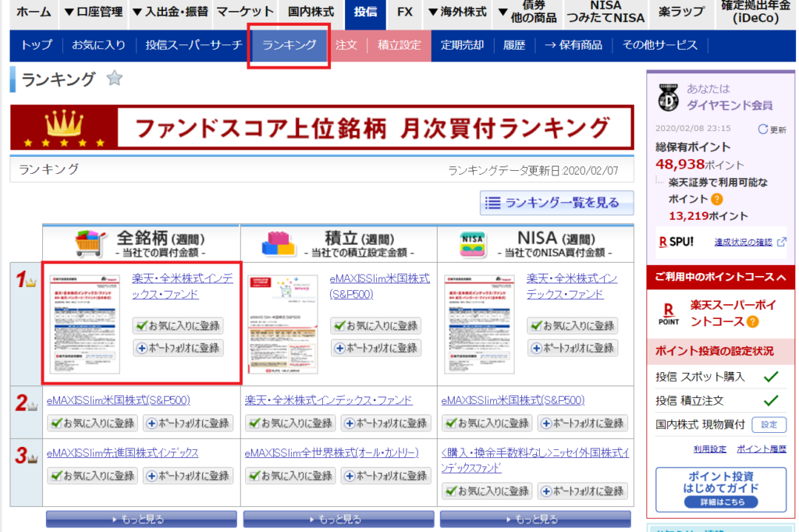Open the 海外株式 dropdown menu
The height and width of the screenshot is (532, 799).
click(457, 12)
